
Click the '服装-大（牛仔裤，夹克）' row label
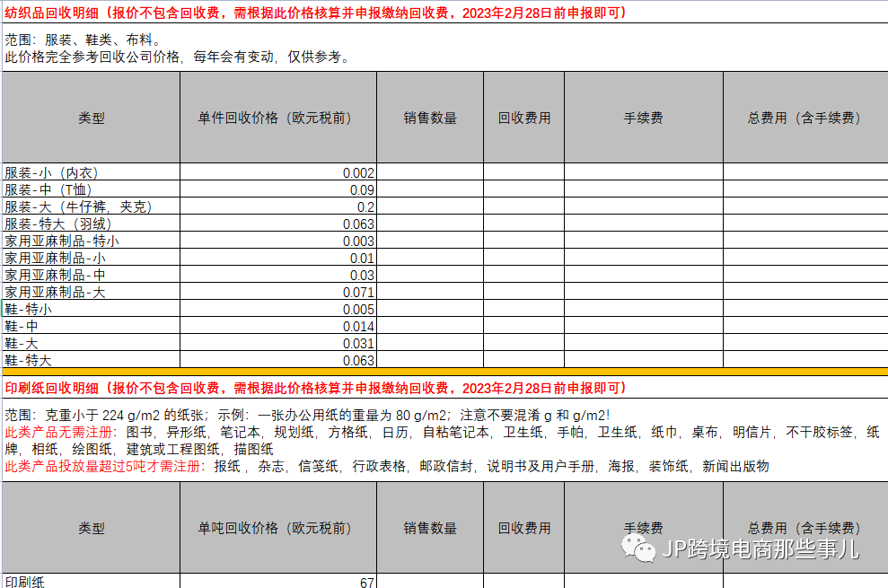(x=79, y=206)
